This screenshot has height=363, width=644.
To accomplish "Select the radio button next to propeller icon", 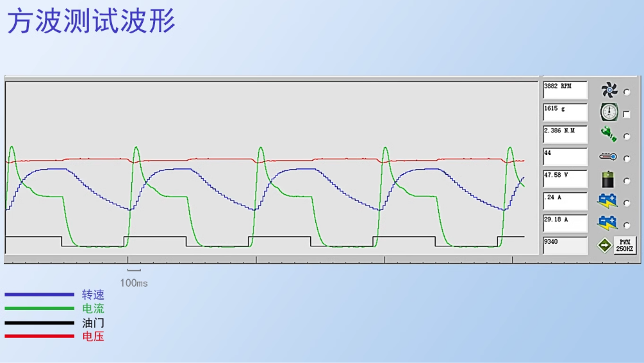I will pos(627,92).
